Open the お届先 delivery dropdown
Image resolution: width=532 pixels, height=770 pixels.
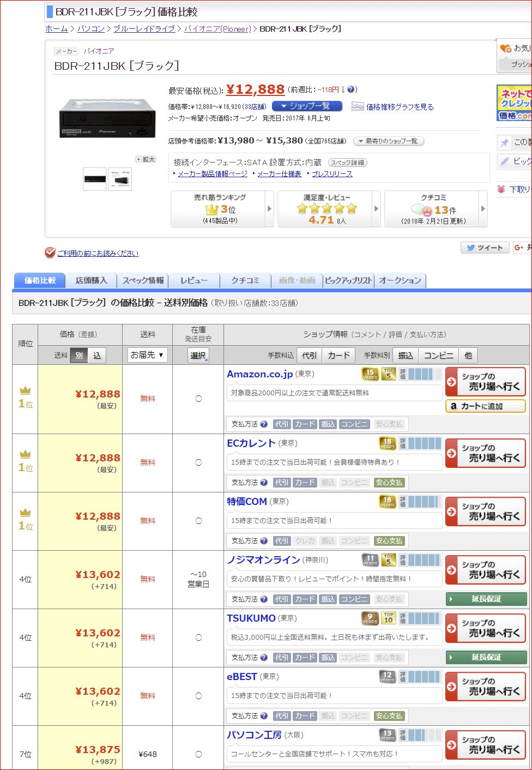(x=147, y=355)
